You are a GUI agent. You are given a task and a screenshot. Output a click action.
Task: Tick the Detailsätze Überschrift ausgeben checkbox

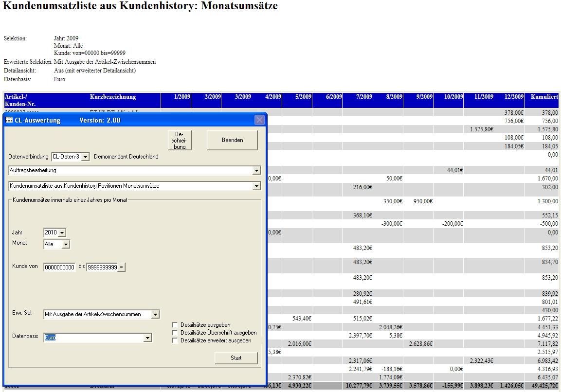coord(175,333)
